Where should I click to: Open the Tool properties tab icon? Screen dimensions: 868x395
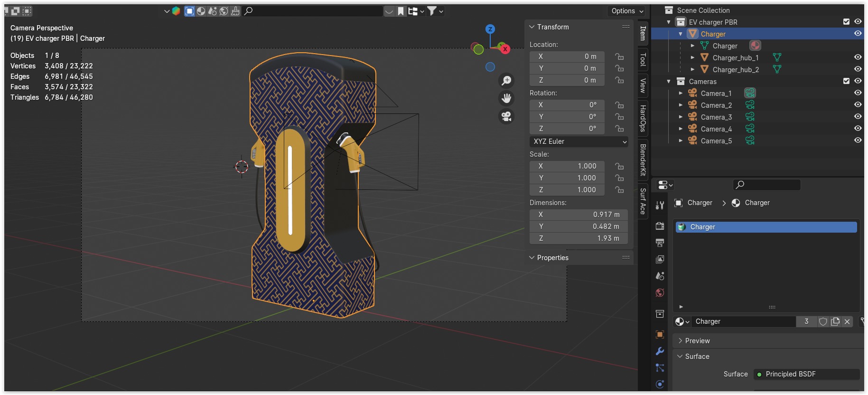tap(660, 206)
